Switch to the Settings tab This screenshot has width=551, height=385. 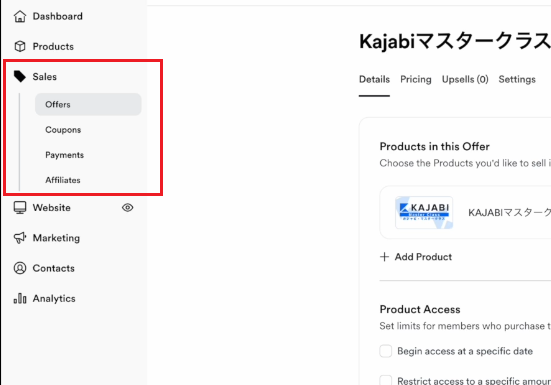pos(517,79)
